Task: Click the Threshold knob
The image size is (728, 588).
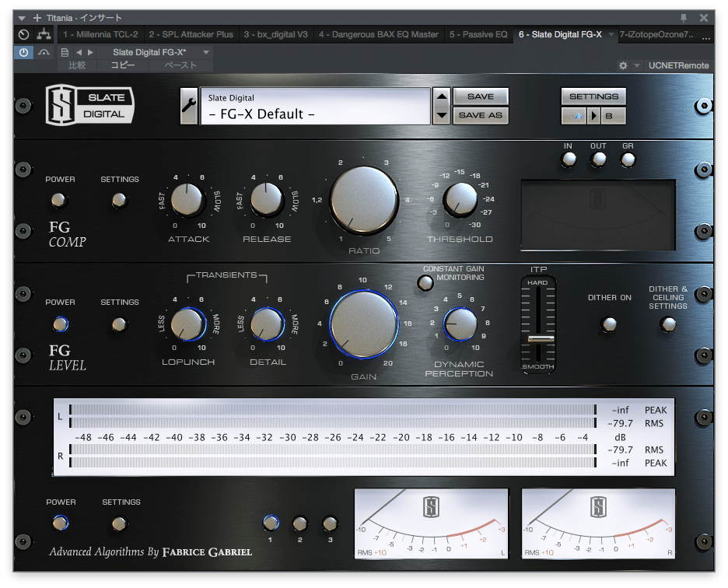Action: click(x=460, y=200)
